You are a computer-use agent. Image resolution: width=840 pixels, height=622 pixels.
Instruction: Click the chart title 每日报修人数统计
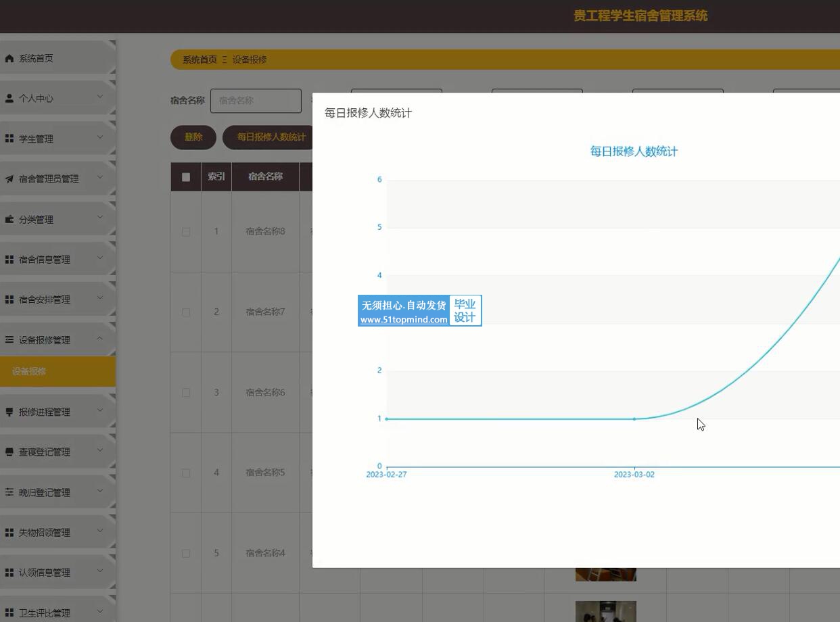coord(634,151)
